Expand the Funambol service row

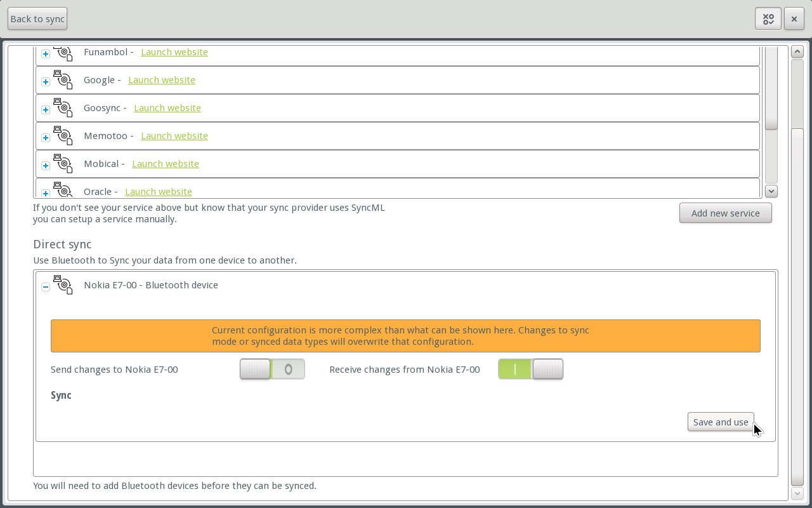coord(46,54)
